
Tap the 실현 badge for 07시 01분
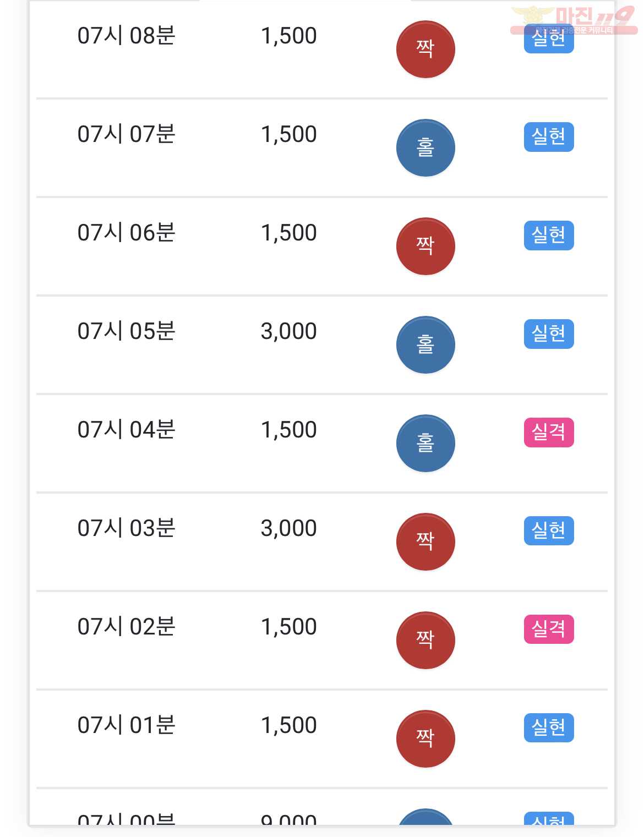[x=549, y=728]
